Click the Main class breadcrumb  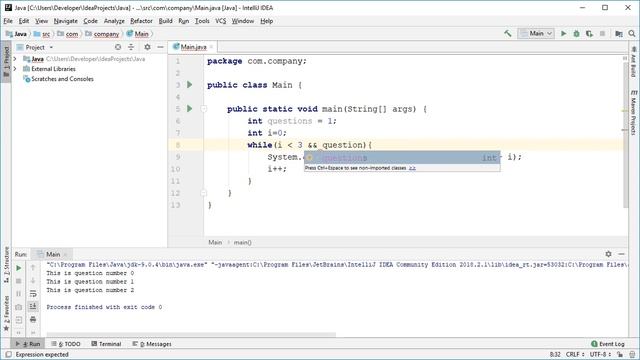[x=138, y=34]
